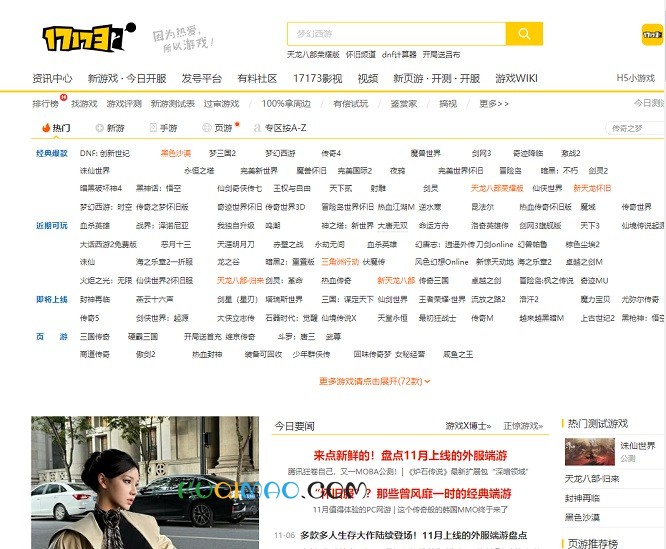Open 天龙八部·归来 in test games list
Viewport: 666px width, 549px height.
pos(592,479)
